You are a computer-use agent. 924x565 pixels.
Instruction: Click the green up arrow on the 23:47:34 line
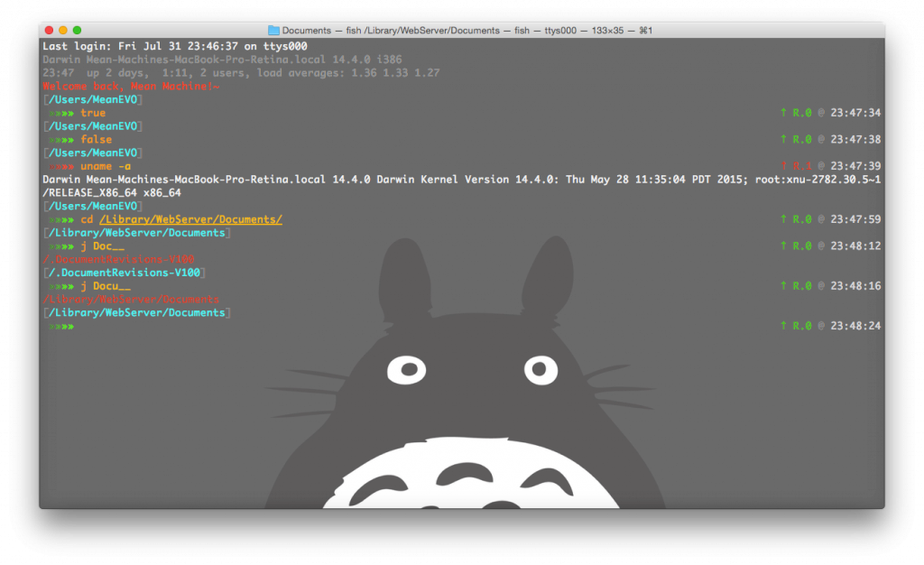point(783,113)
